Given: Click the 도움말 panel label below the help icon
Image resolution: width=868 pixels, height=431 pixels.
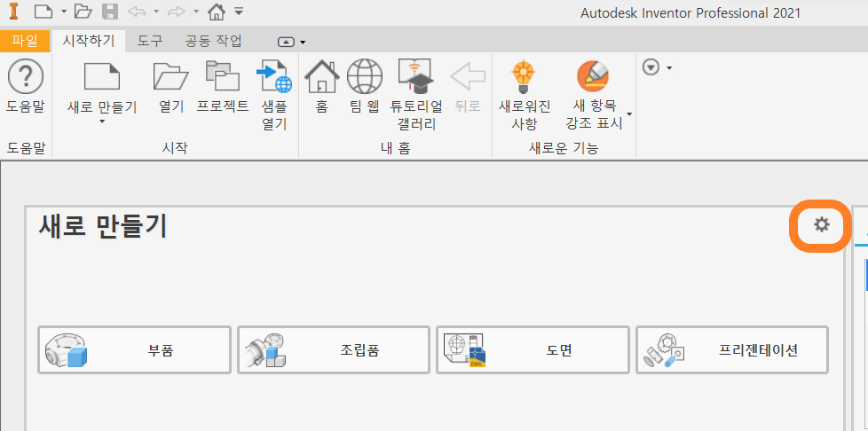Looking at the screenshot, I should pos(26,148).
